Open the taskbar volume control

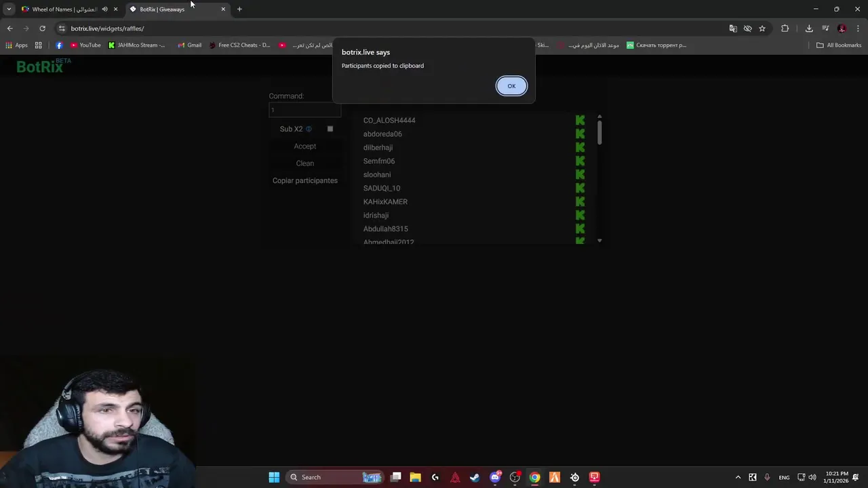[812, 477]
